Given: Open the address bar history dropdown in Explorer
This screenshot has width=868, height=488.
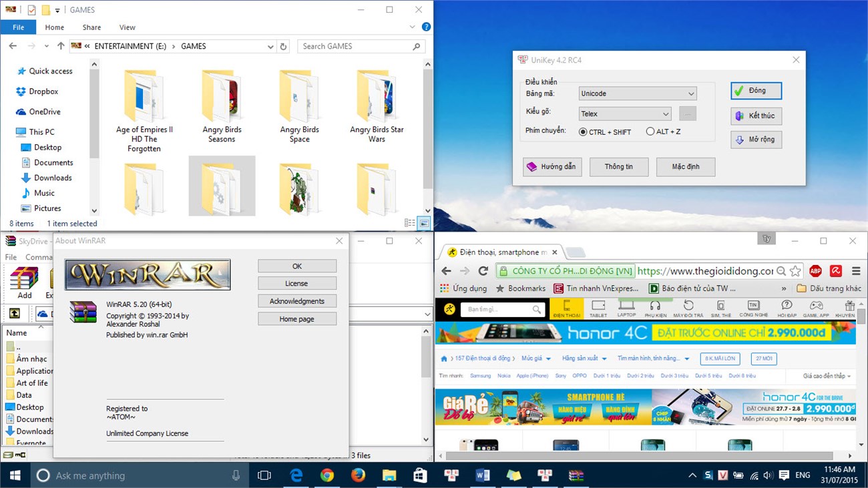Looking at the screenshot, I should tap(270, 45).
